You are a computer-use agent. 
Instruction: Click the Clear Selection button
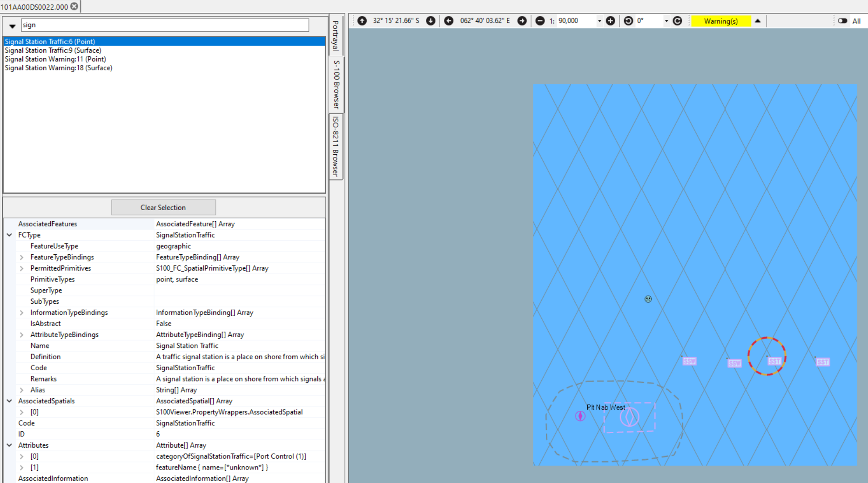(x=163, y=207)
